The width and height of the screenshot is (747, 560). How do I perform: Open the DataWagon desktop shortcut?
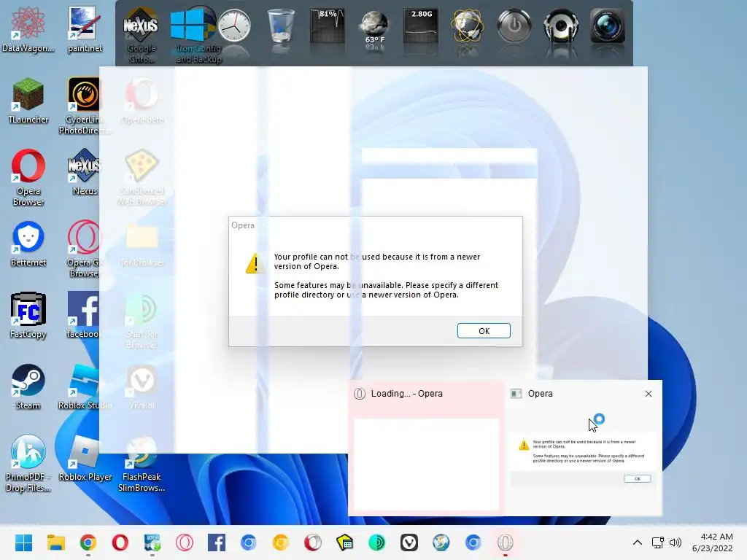point(28,29)
